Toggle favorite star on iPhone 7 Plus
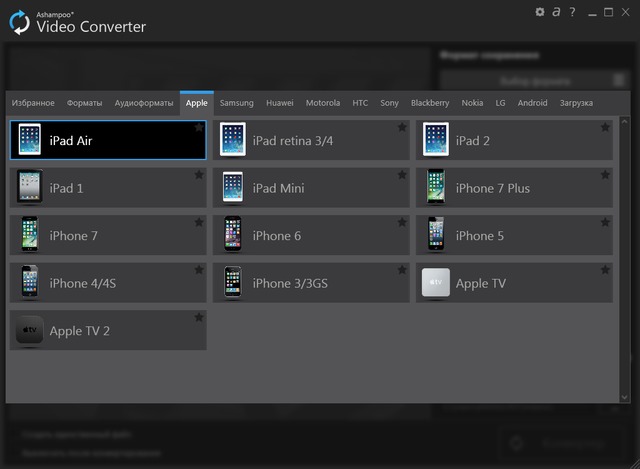 (604, 175)
